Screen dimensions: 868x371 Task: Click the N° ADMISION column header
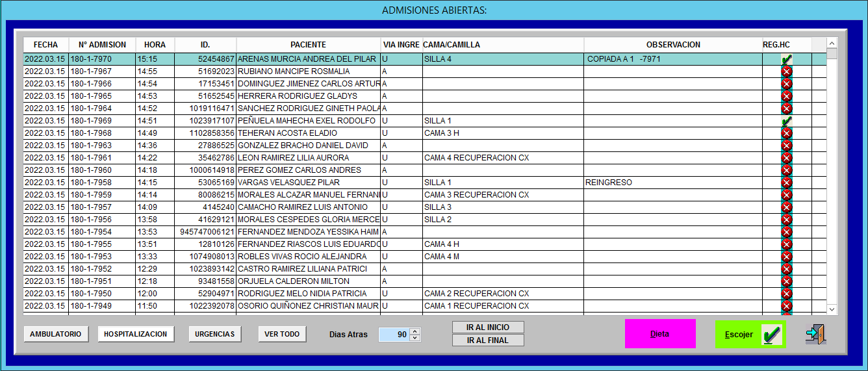tap(103, 45)
